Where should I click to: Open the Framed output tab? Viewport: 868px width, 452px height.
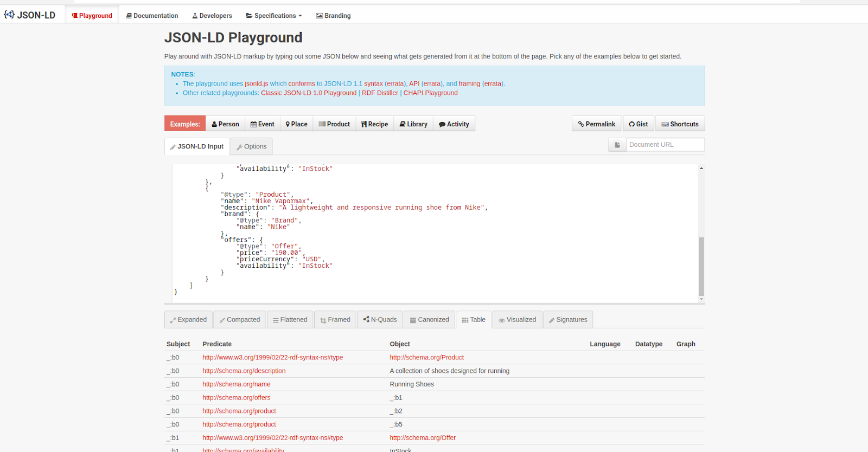tap(335, 320)
